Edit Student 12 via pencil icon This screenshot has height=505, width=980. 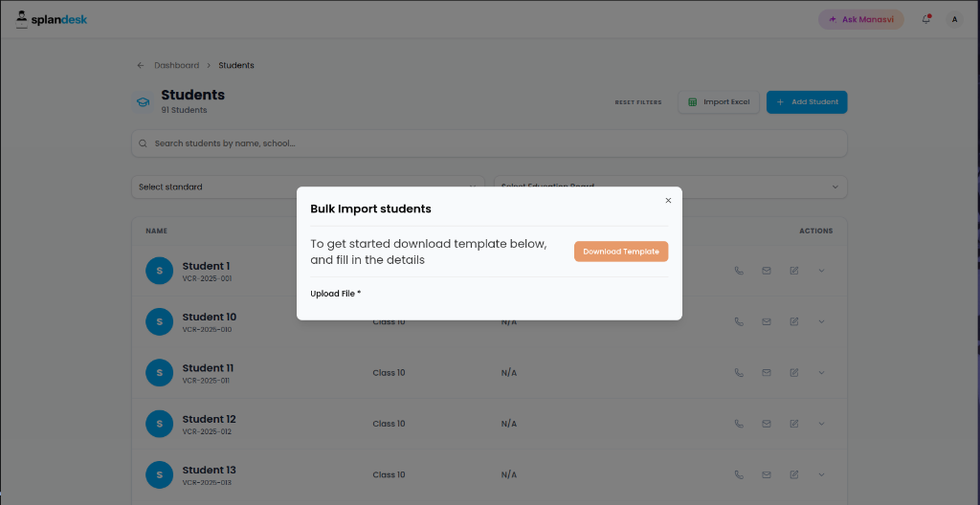(794, 424)
